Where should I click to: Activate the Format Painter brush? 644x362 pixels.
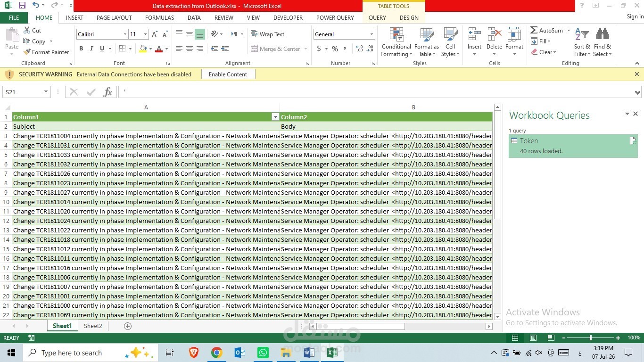pos(46,52)
